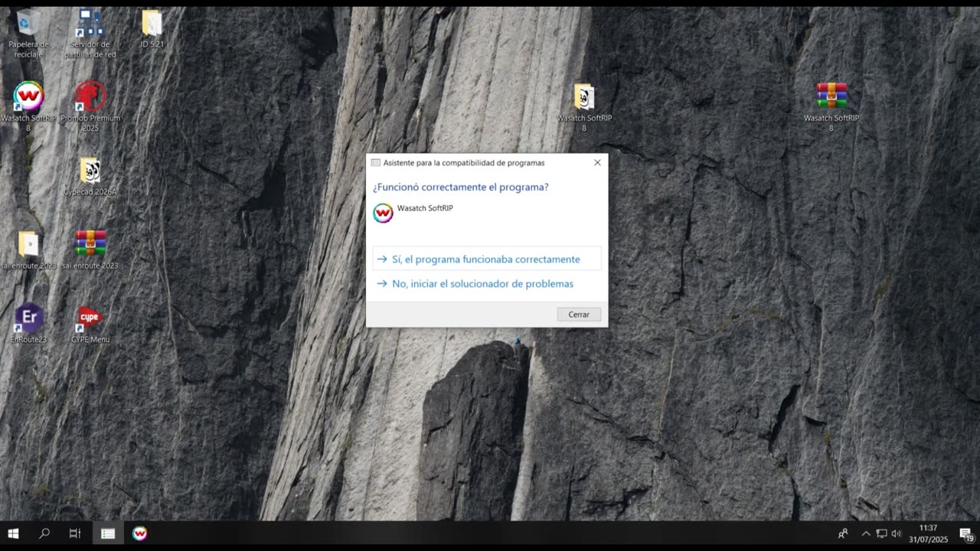This screenshot has width=980, height=551.
Task: Open the volume control tray icon
Action: tap(897, 533)
